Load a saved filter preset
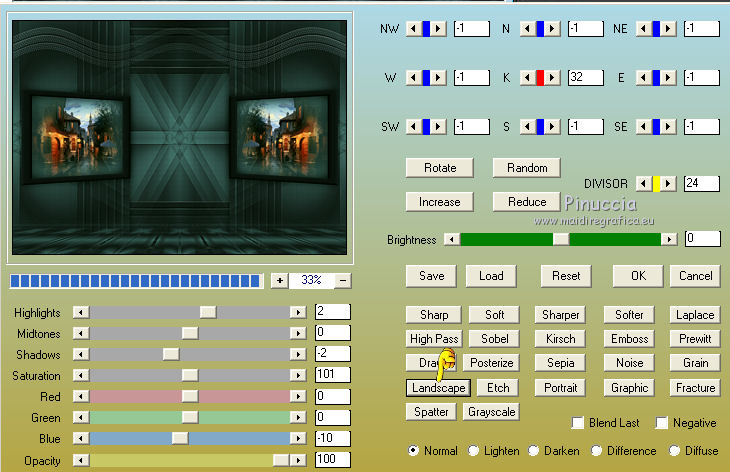The image size is (730, 472). click(491, 276)
